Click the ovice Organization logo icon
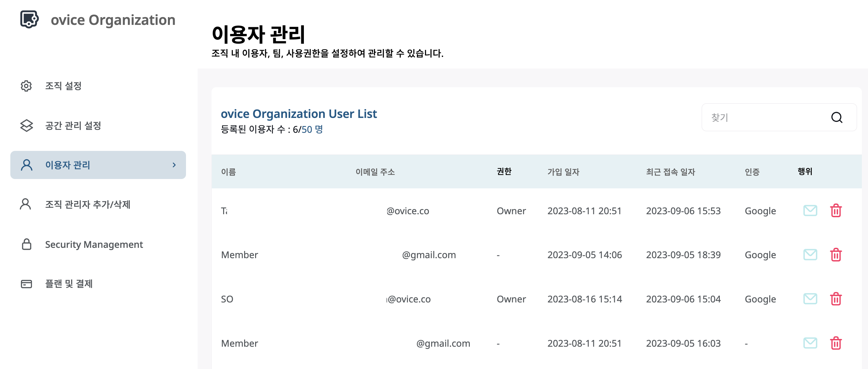This screenshot has height=369, width=868. (x=29, y=19)
